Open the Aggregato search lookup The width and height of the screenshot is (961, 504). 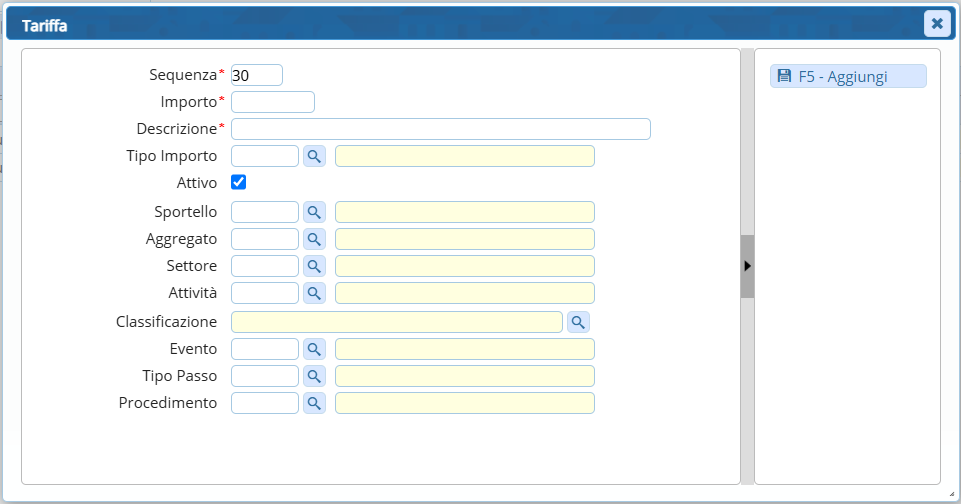coord(314,239)
